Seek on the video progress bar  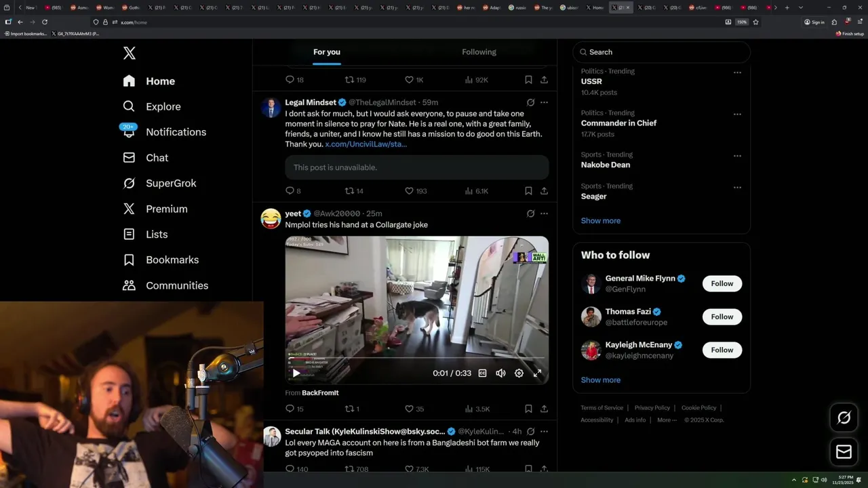point(416,358)
